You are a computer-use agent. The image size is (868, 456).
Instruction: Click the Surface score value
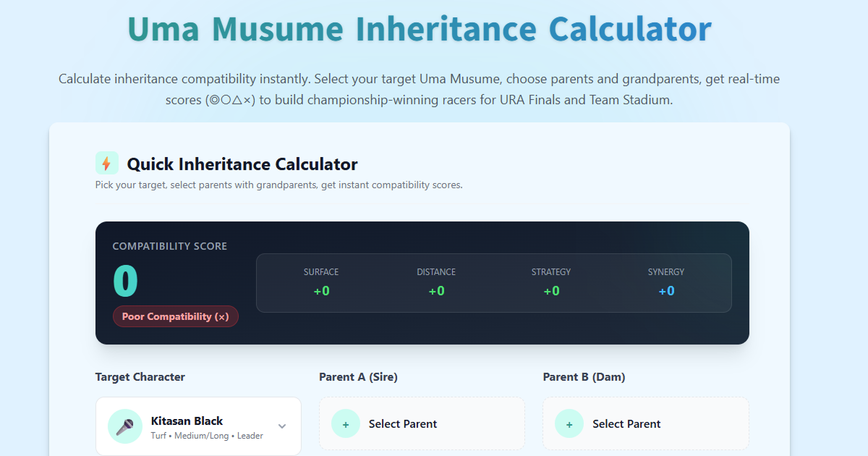321,291
